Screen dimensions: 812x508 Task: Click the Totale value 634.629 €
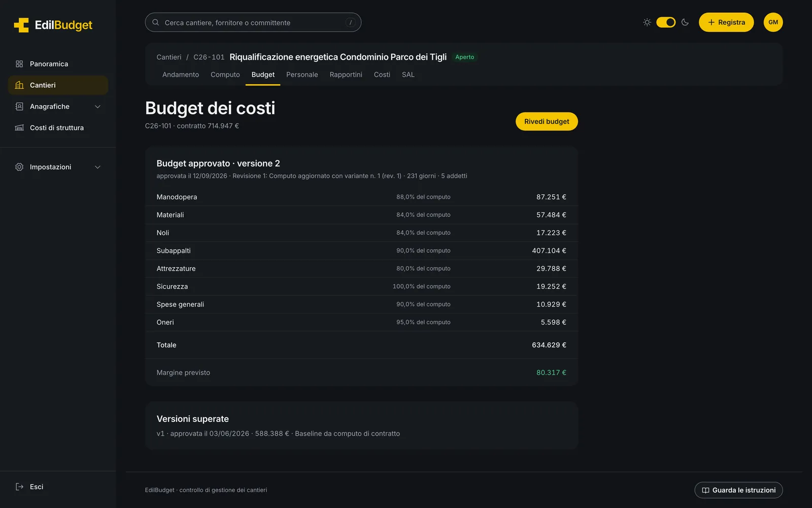(549, 345)
